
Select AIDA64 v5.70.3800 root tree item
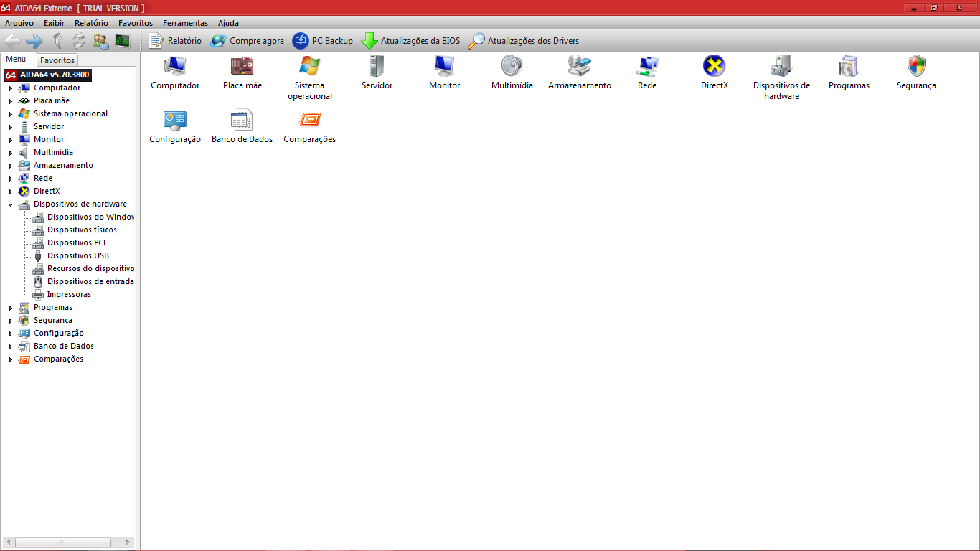click(x=48, y=75)
